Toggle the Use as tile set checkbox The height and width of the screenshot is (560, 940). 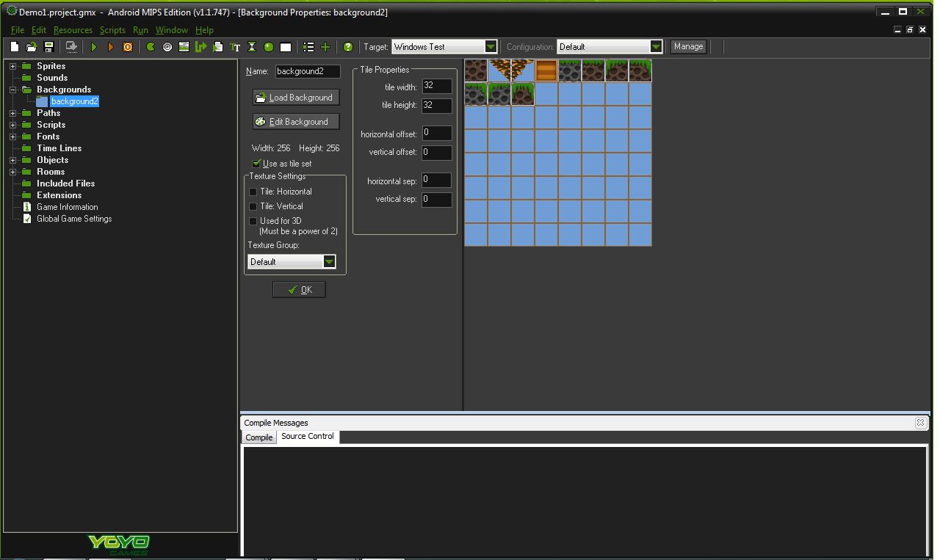click(x=256, y=164)
